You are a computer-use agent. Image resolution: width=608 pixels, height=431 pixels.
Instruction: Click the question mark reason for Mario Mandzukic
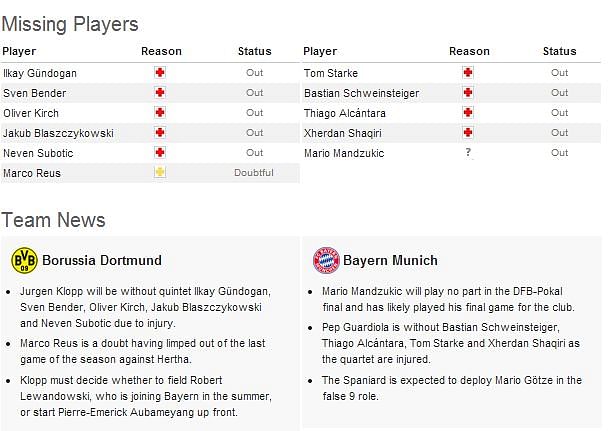468,152
